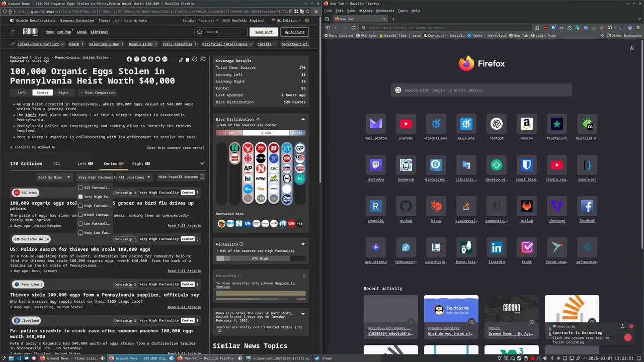
Task: Open the All Locations dropdown
Action: click(134, 177)
